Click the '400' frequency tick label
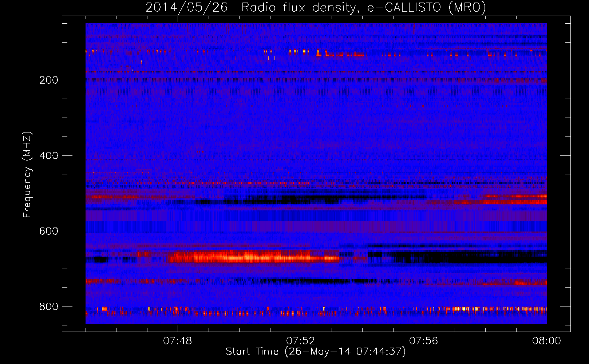The width and height of the screenshot is (589, 364). [x=48, y=156]
